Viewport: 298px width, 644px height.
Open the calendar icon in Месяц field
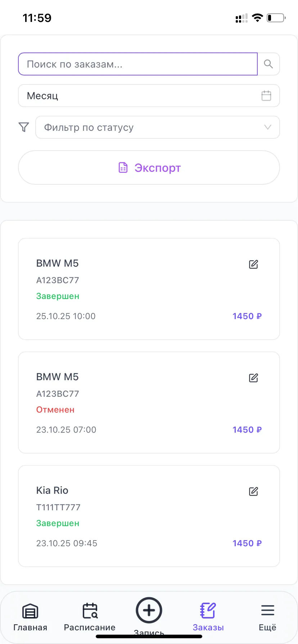(x=266, y=96)
